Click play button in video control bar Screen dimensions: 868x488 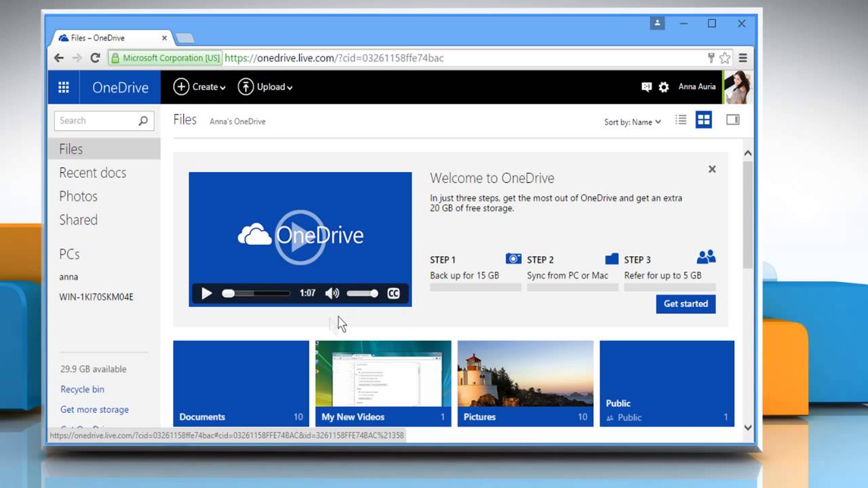(207, 293)
